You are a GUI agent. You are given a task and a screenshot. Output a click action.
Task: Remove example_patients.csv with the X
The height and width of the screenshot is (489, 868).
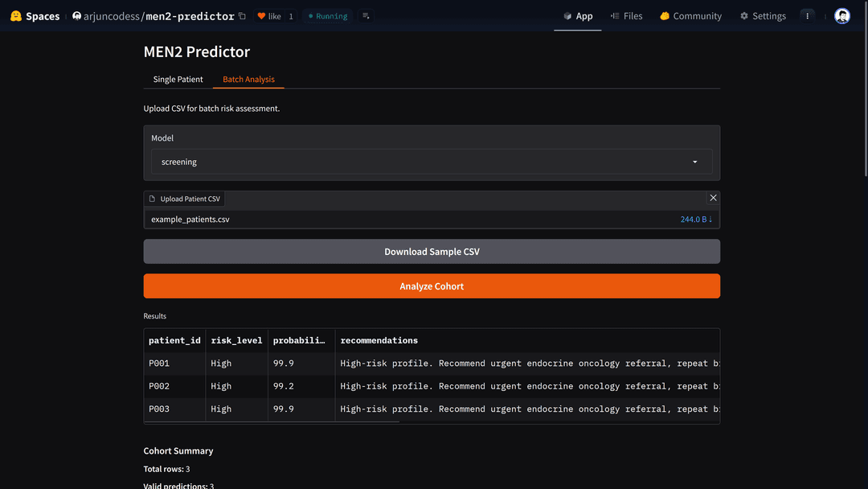(x=713, y=197)
